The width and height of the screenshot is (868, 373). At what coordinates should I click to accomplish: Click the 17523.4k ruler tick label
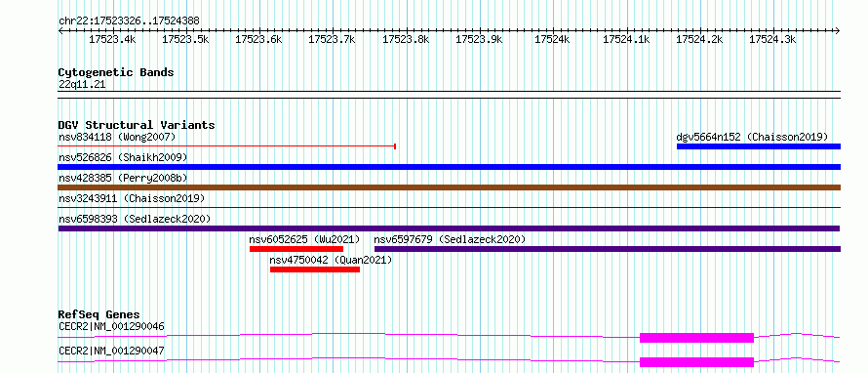pos(112,40)
